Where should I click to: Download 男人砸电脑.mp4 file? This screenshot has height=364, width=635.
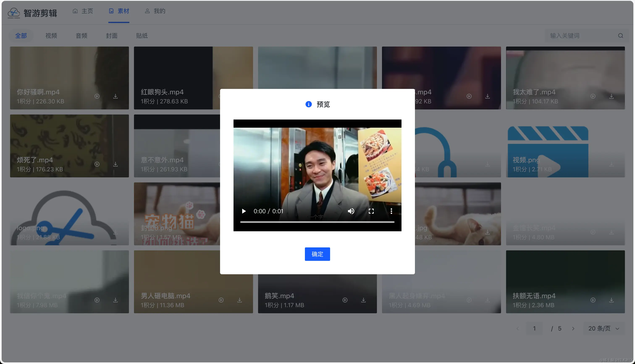tap(240, 300)
